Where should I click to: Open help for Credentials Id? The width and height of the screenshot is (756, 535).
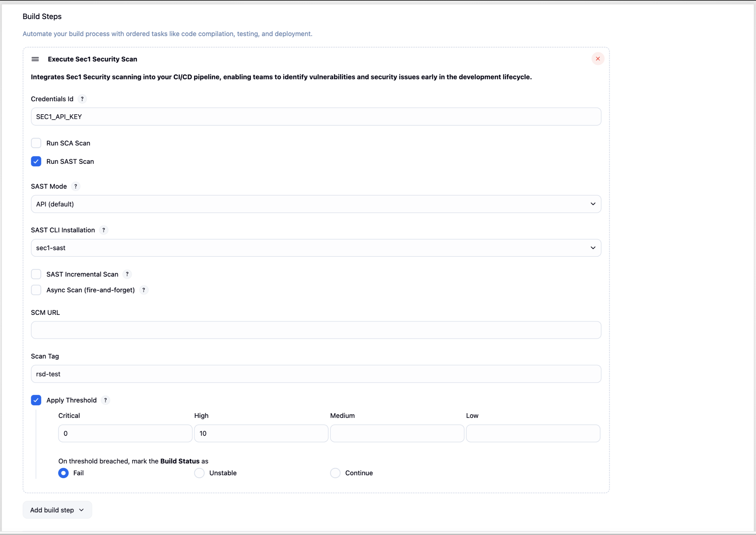point(82,99)
